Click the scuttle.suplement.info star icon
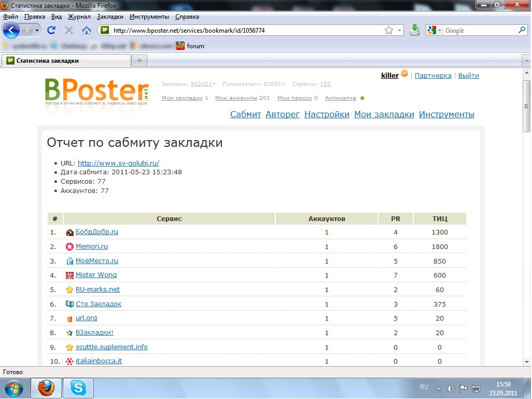This screenshot has width=532, height=399. (69, 347)
